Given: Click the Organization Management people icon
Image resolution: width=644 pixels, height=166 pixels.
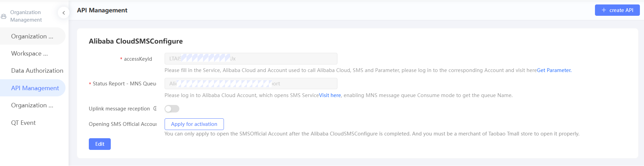Looking at the screenshot, I should (4, 16).
